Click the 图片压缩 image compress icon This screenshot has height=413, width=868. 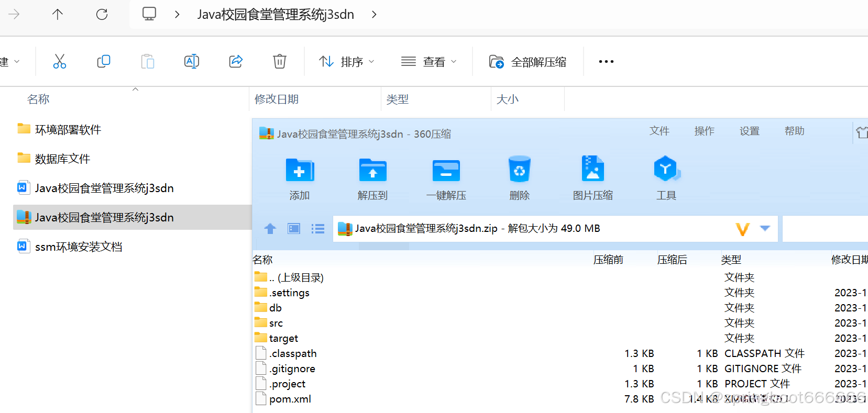tap(593, 169)
